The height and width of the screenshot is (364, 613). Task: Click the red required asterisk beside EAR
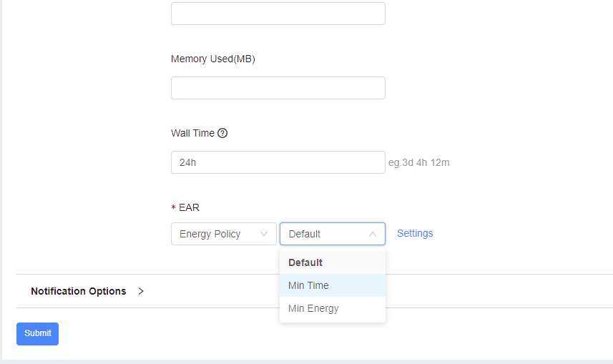click(x=173, y=208)
